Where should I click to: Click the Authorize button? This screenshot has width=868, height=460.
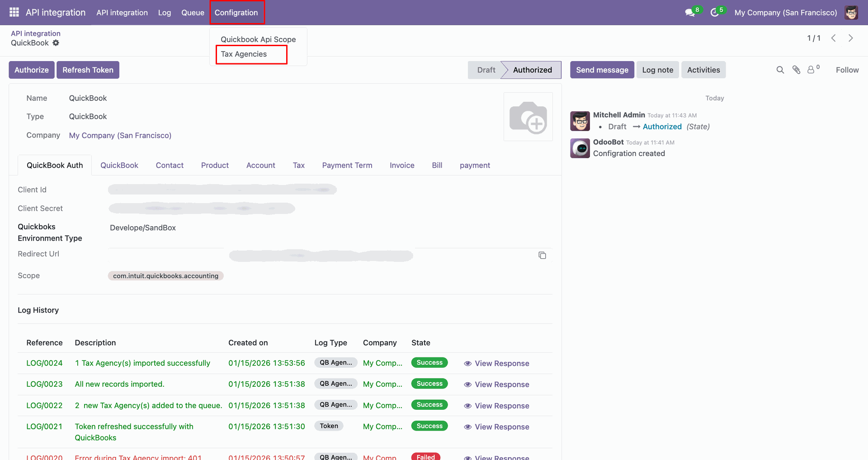(x=32, y=70)
